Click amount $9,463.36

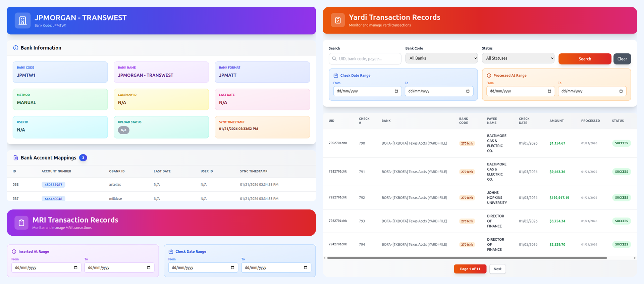[x=557, y=172]
